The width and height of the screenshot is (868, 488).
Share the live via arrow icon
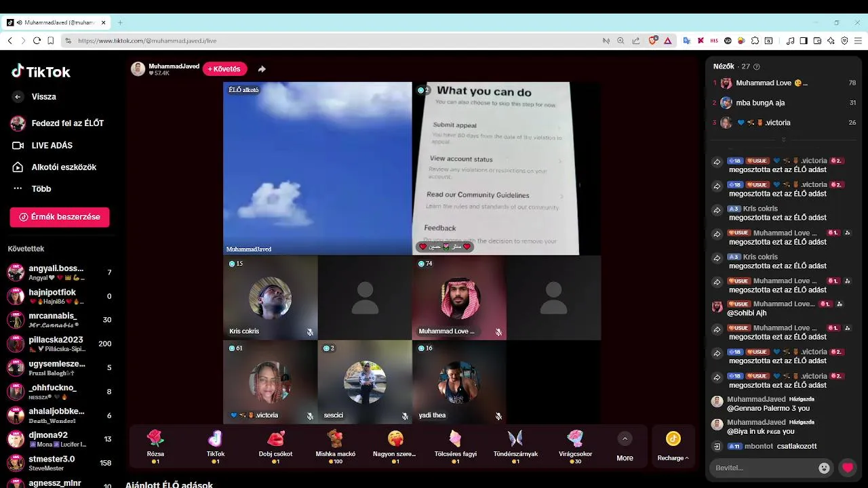(262, 69)
